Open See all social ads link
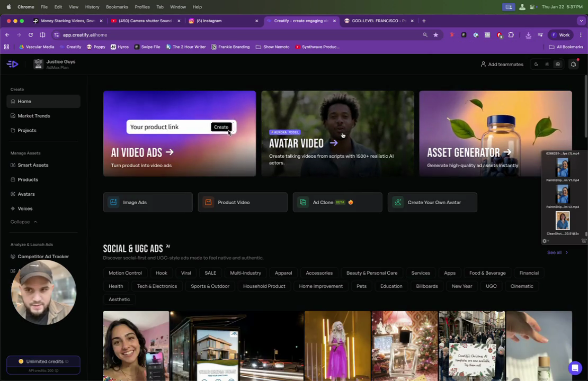Viewport: 588px width, 381px height. [557, 252]
